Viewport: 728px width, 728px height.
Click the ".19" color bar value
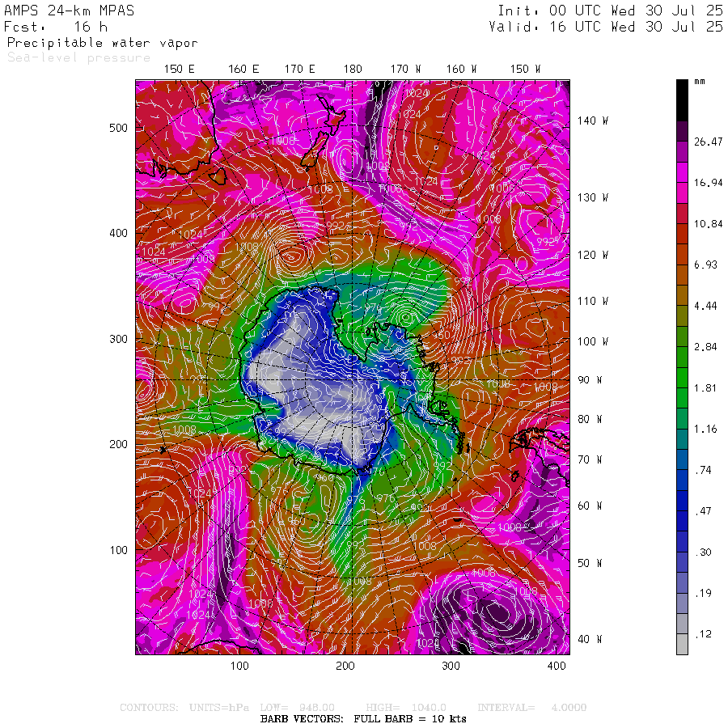click(x=703, y=593)
